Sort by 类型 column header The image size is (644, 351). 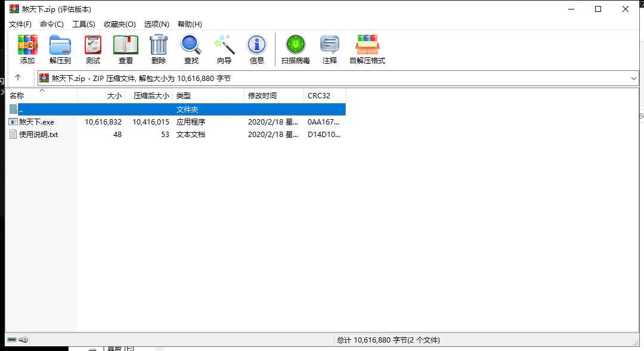(x=208, y=96)
